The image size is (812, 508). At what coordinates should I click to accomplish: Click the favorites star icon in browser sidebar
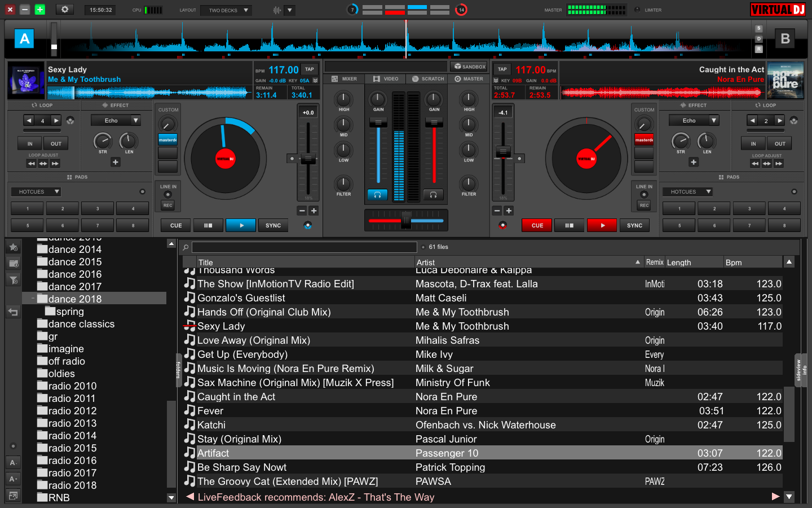pos(14,247)
